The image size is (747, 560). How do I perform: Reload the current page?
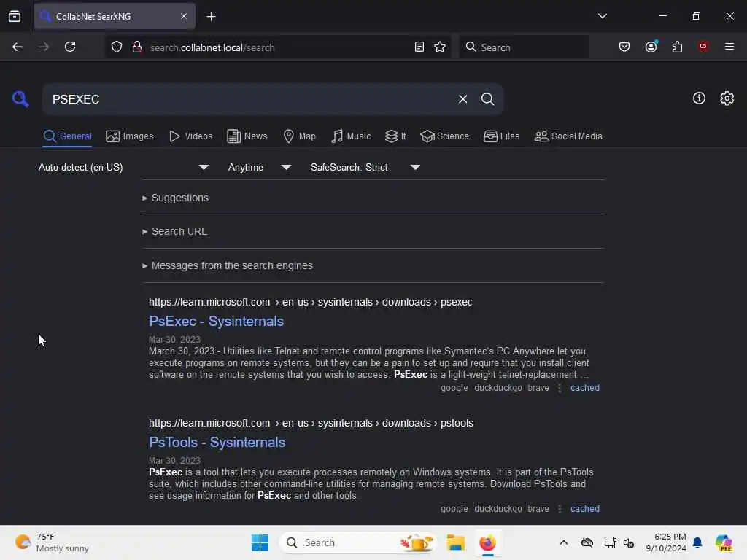[x=70, y=47]
